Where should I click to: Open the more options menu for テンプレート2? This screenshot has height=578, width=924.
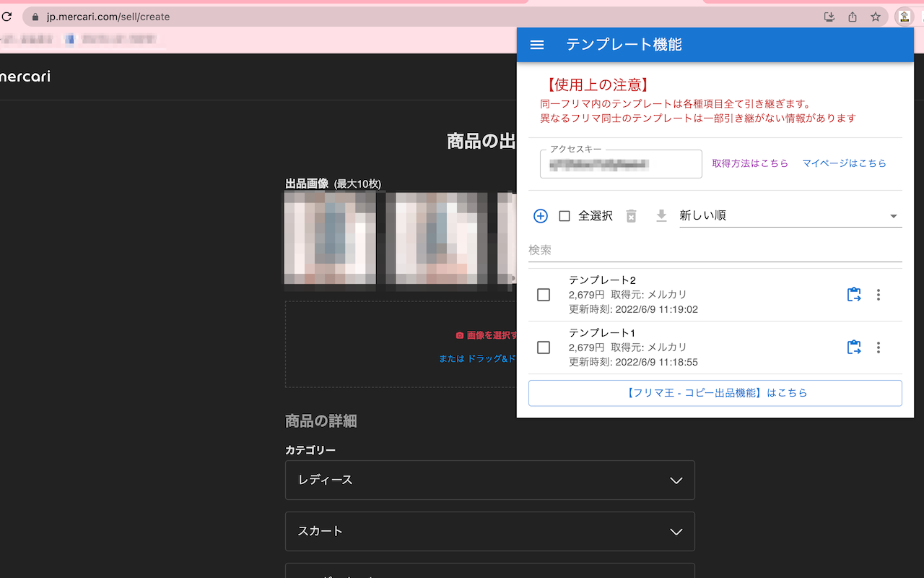879,295
